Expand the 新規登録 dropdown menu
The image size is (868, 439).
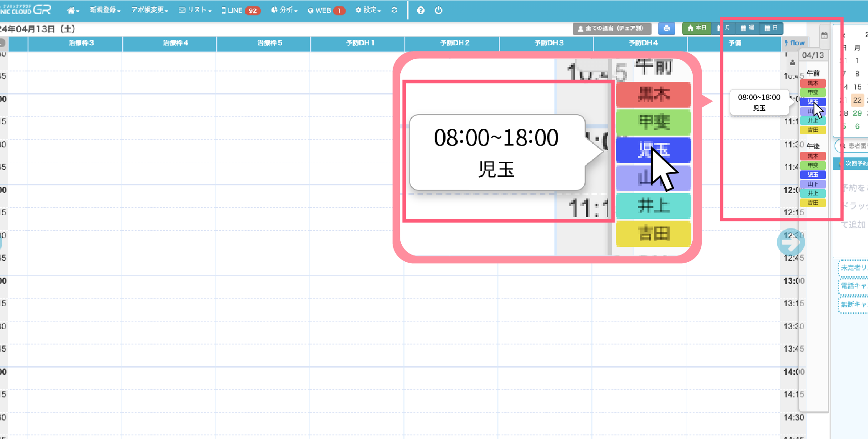(x=105, y=10)
